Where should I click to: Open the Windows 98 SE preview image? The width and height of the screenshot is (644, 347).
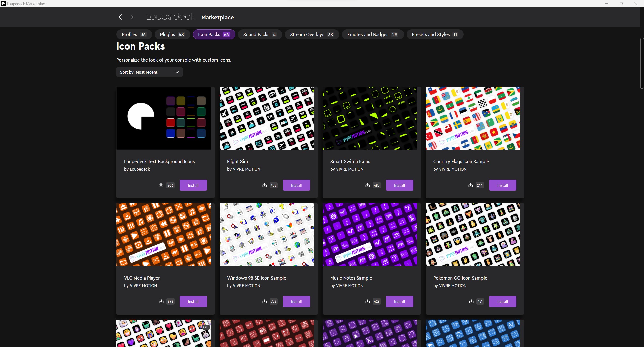267,235
